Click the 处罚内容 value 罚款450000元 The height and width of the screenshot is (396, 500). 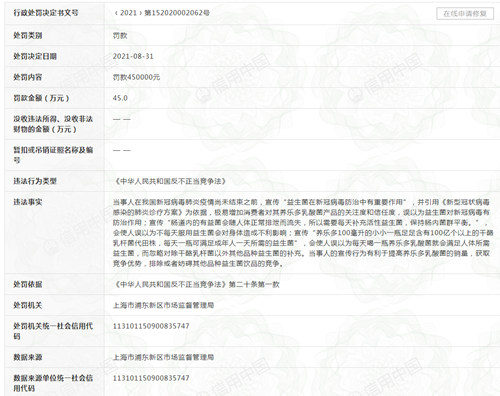tap(136, 77)
